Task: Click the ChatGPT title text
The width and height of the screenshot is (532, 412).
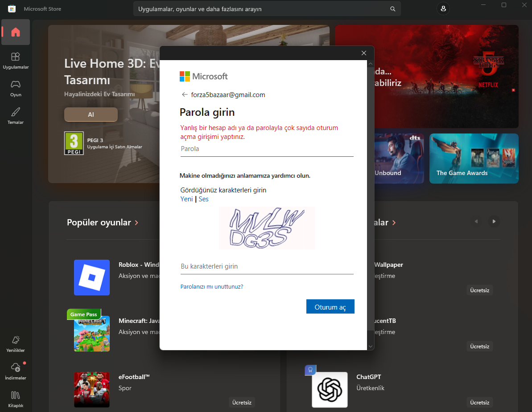Action: (x=368, y=377)
